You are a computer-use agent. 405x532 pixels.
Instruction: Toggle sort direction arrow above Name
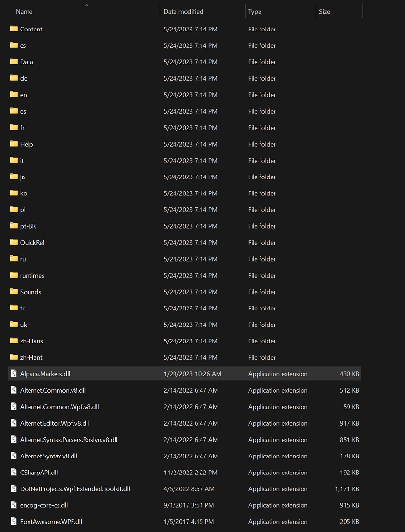87,5
